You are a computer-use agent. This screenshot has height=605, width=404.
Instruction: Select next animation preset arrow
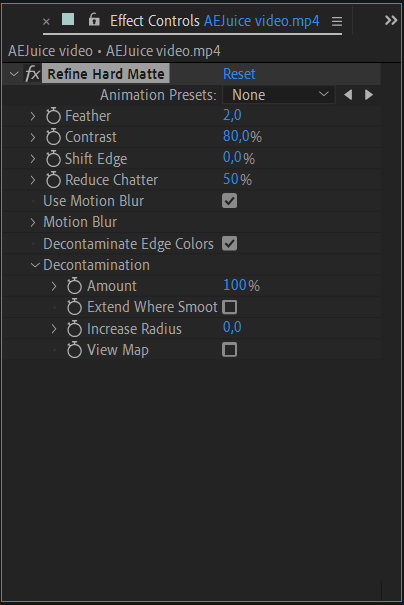pyautogui.click(x=369, y=95)
